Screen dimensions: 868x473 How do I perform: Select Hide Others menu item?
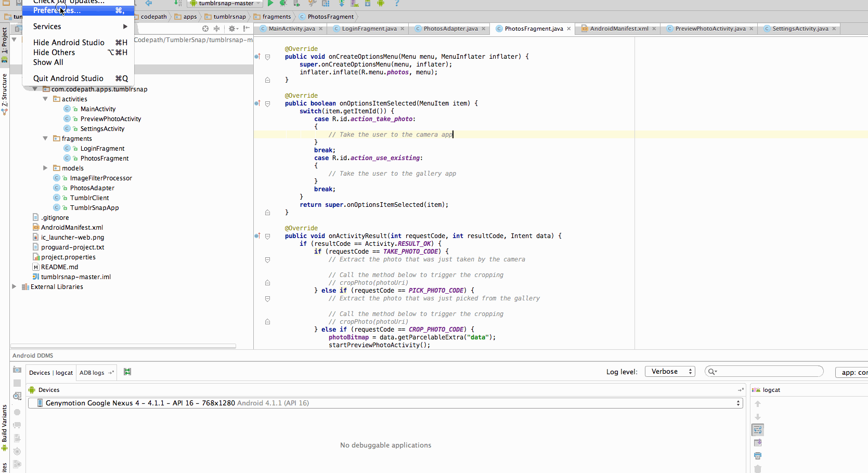pos(78,52)
